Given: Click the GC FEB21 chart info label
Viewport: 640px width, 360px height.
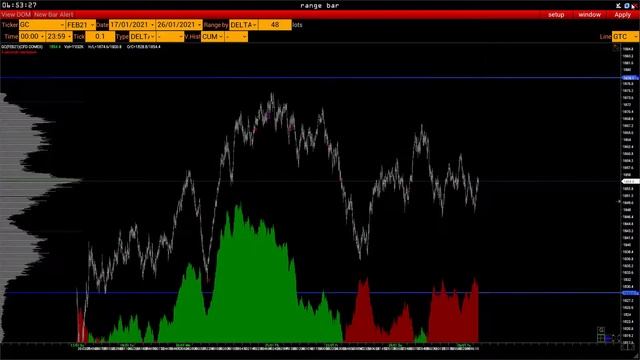Looking at the screenshot, I should point(22,47).
